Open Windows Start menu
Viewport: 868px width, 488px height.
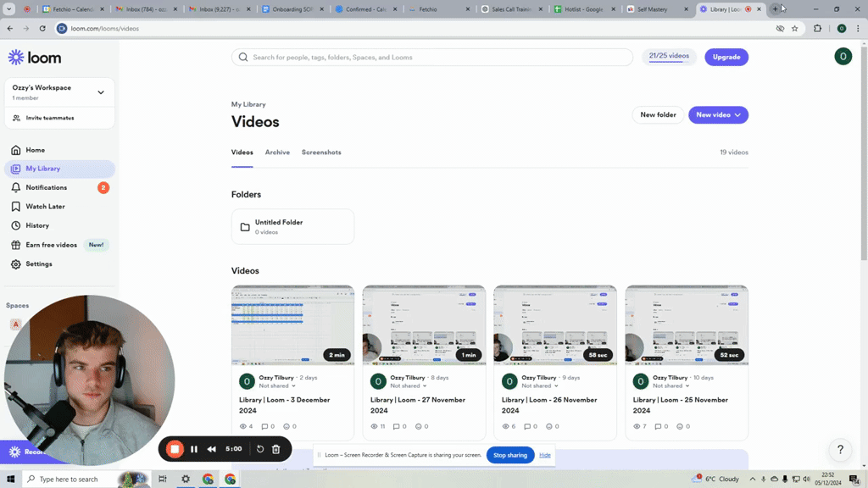tap(10, 480)
